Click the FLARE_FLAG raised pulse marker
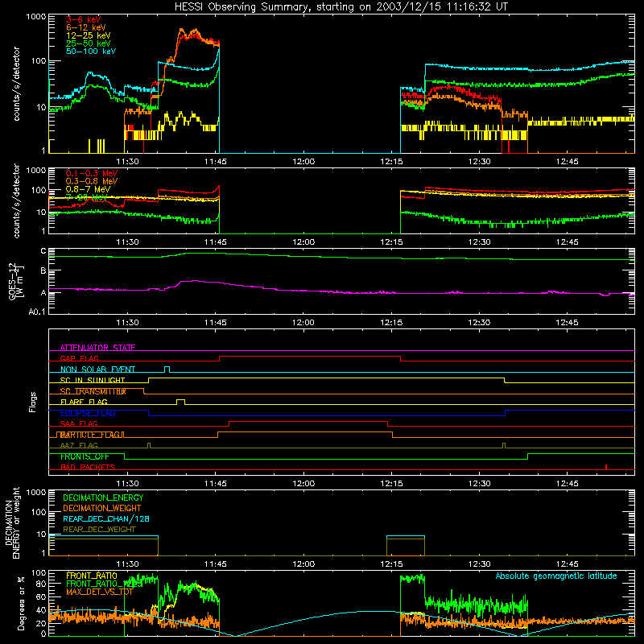Image resolution: width=644 pixels, height=644 pixels. (180, 402)
